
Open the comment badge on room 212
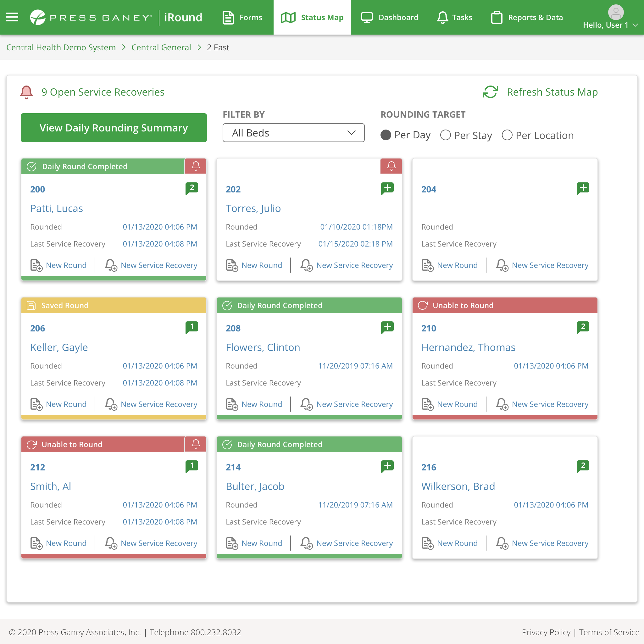pos(192,466)
